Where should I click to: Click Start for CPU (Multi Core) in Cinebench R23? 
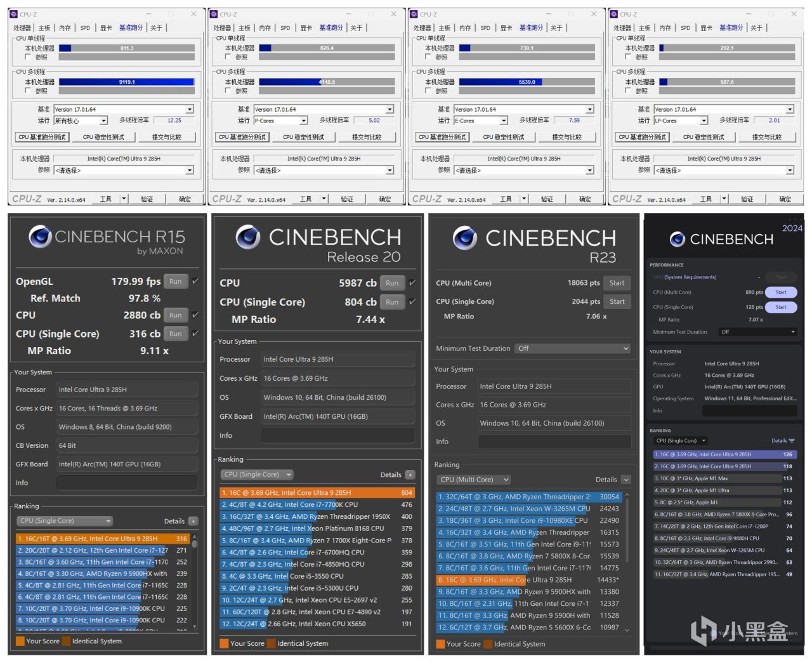[x=617, y=283]
